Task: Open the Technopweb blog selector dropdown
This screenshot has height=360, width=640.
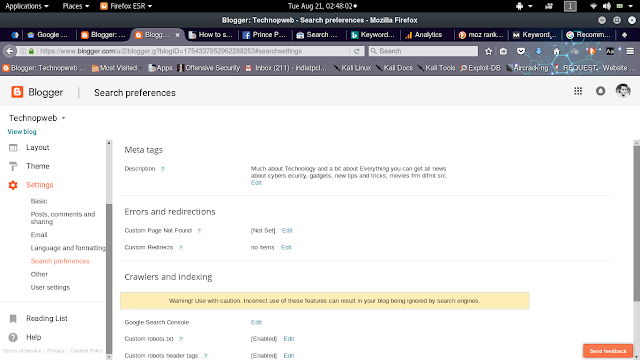Action: pyautogui.click(x=37, y=118)
